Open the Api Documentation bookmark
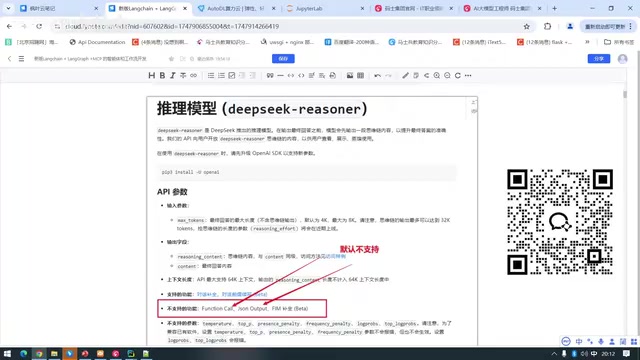This screenshot has width=640, height=360. click(x=97, y=42)
